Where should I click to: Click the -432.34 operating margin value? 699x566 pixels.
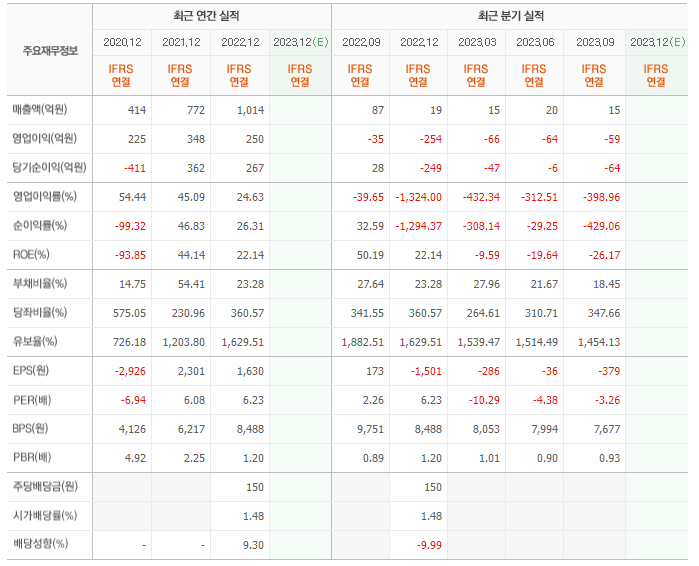pyautogui.click(x=481, y=197)
